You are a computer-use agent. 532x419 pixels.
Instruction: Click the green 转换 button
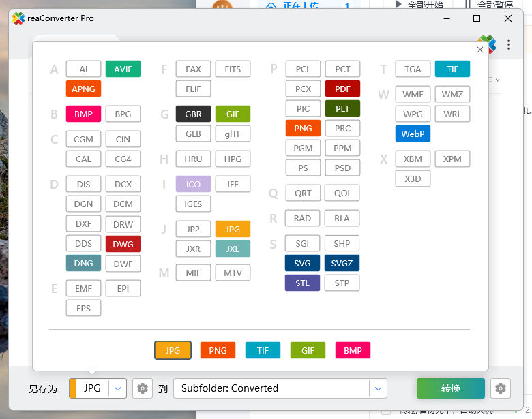click(450, 388)
